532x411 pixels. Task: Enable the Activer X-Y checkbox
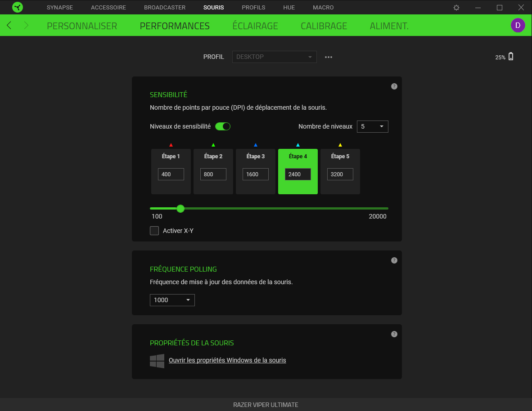coord(154,231)
